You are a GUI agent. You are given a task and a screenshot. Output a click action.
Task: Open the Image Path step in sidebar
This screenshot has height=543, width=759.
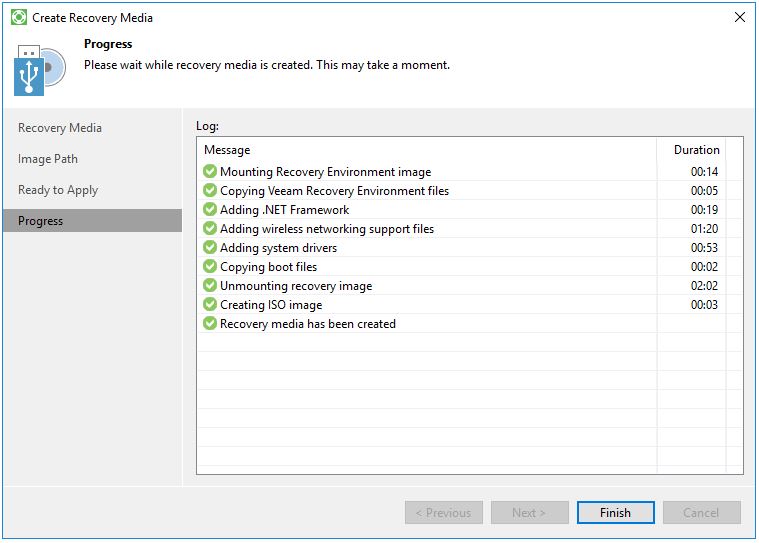48,159
